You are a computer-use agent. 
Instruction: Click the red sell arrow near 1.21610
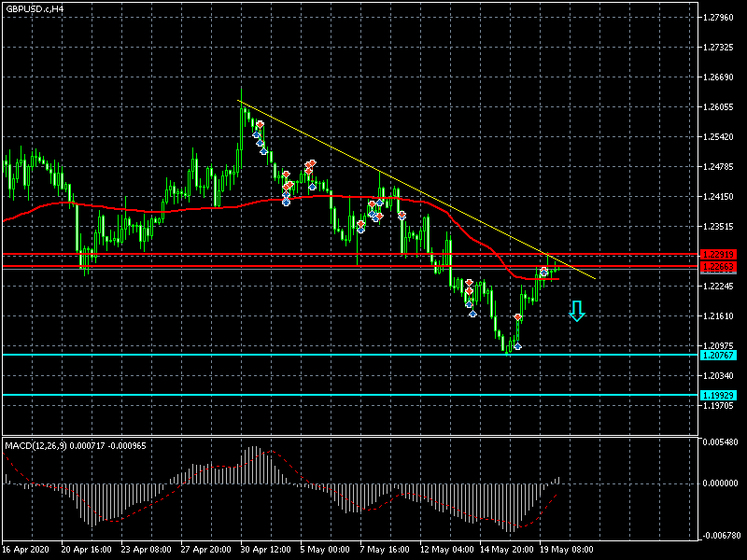tap(518, 318)
